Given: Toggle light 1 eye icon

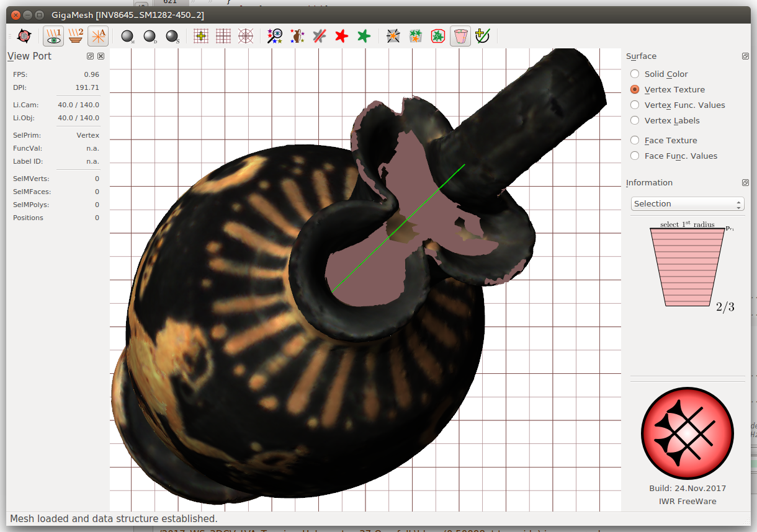Looking at the screenshot, I should pos(53,37).
